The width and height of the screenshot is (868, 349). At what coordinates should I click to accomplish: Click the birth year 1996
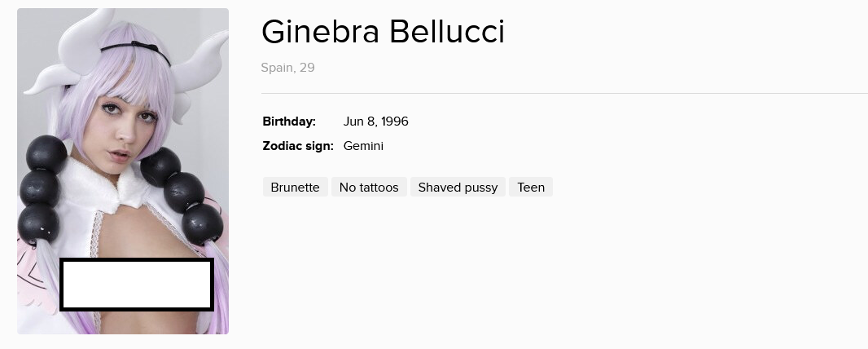coord(394,121)
